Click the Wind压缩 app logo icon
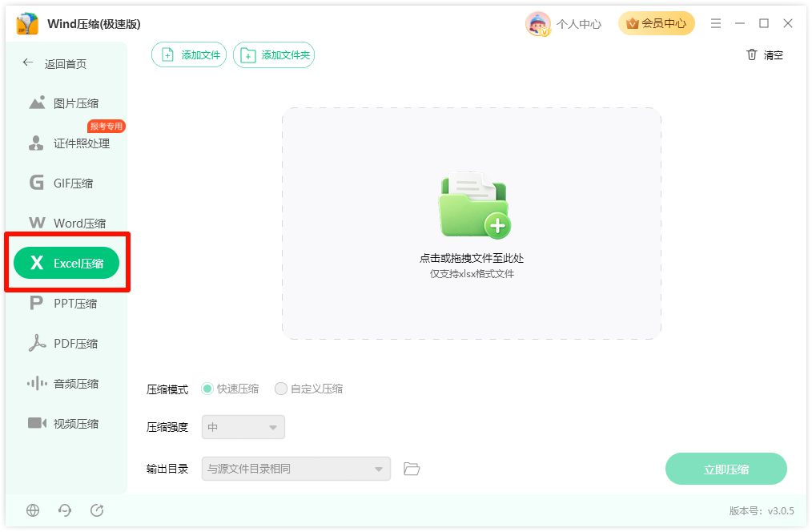 click(27, 24)
